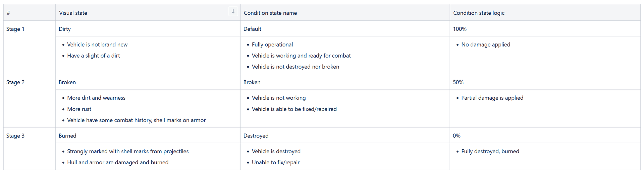The image size is (644, 173).
Task: Click the '50%' condition logic cell
Action: [458, 82]
